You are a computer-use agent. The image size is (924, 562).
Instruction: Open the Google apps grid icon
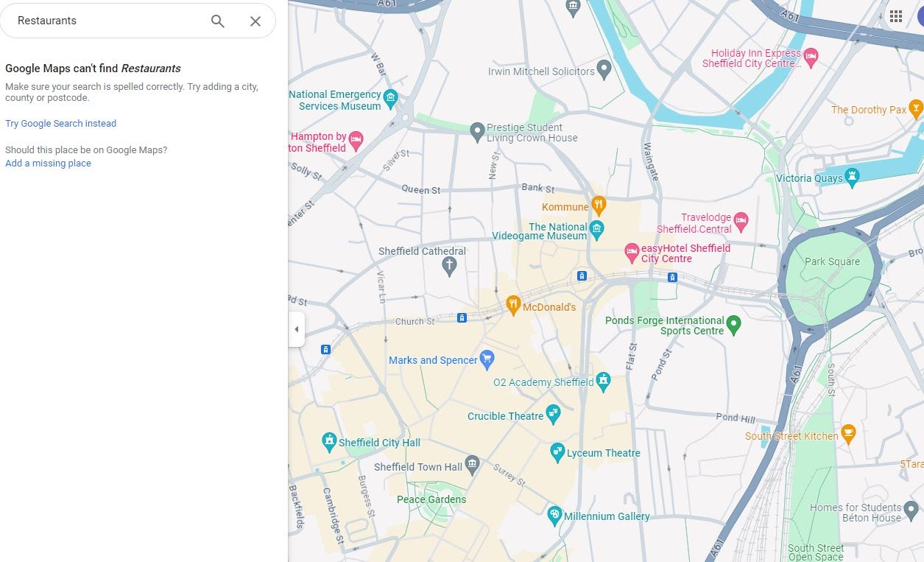896,17
